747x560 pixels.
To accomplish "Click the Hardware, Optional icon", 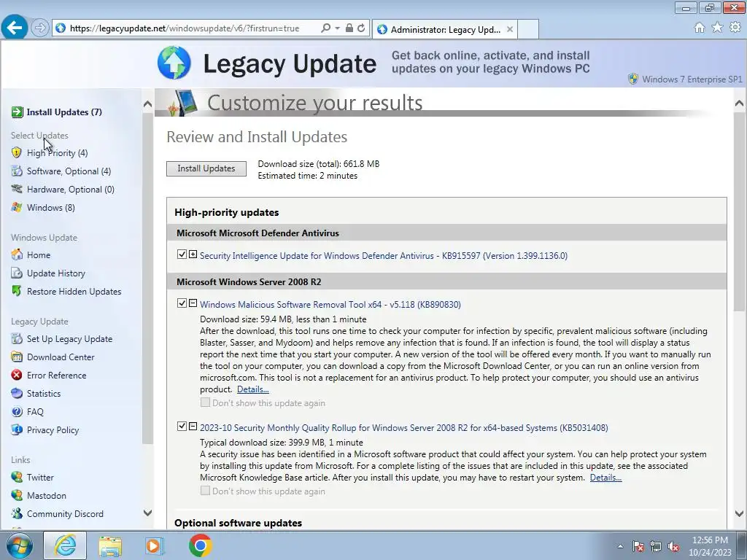I will coord(17,189).
